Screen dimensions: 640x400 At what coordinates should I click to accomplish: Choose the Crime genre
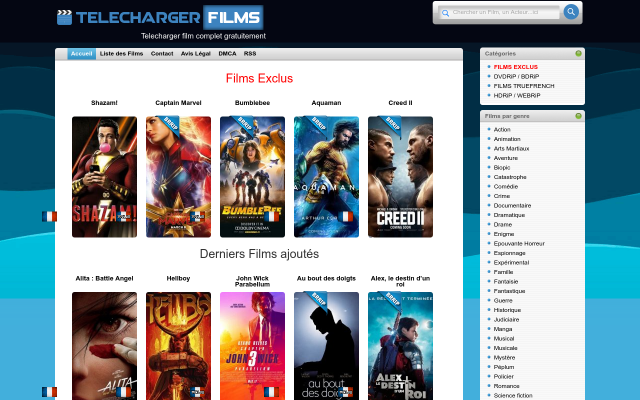pos(502,196)
